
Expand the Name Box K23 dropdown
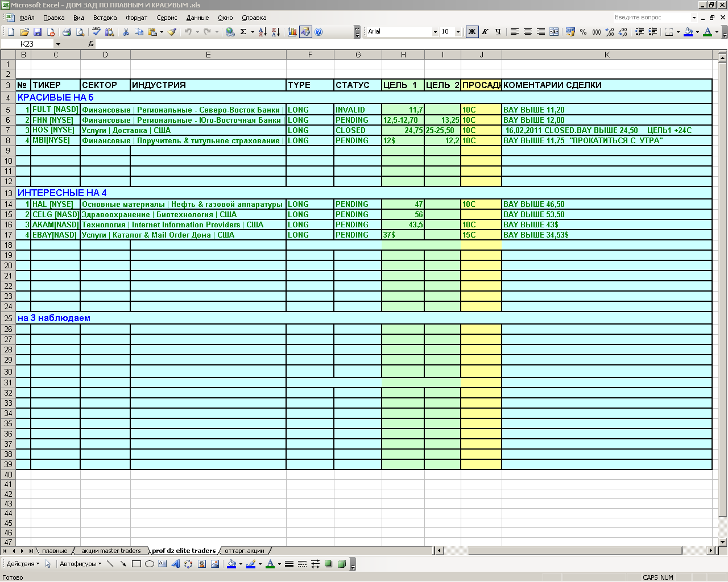58,44
